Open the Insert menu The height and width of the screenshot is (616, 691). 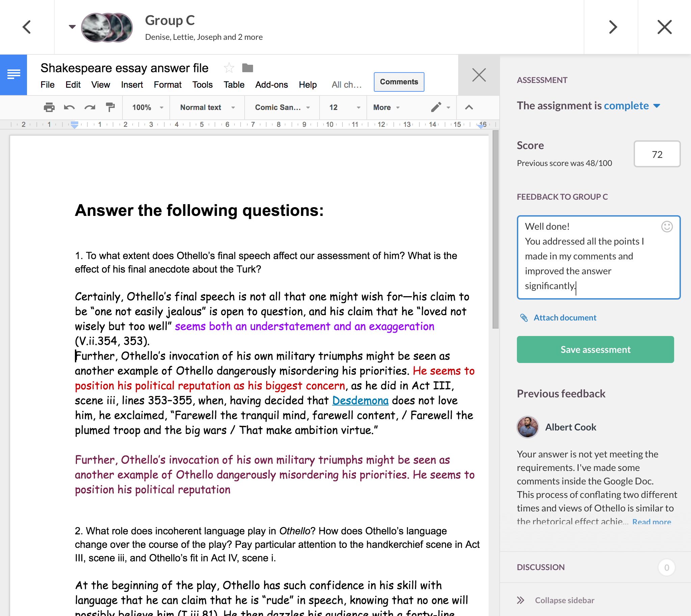(x=132, y=85)
